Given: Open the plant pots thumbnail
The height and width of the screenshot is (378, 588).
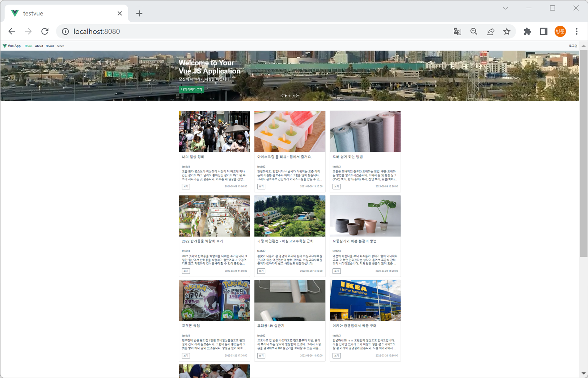Looking at the screenshot, I should click(365, 216).
